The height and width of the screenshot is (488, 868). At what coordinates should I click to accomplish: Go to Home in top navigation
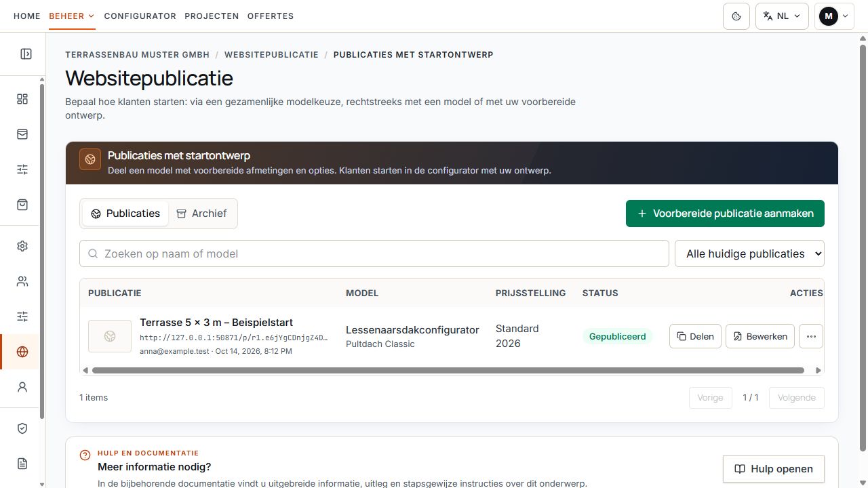27,16
